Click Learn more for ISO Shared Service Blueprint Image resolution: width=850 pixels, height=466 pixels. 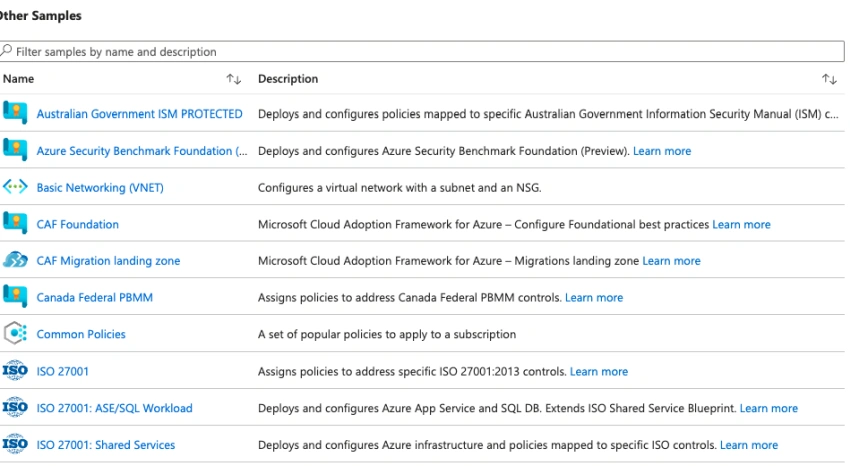769,408
